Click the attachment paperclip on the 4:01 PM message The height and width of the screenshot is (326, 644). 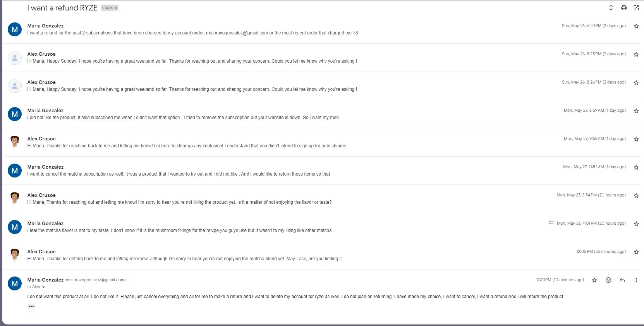(551, 223)
